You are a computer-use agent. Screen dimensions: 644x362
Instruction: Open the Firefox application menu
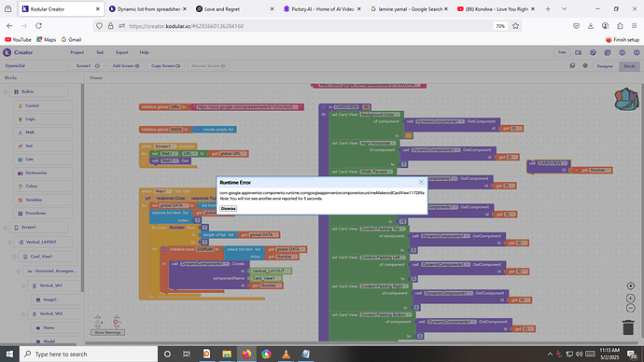tap(635, 26)
